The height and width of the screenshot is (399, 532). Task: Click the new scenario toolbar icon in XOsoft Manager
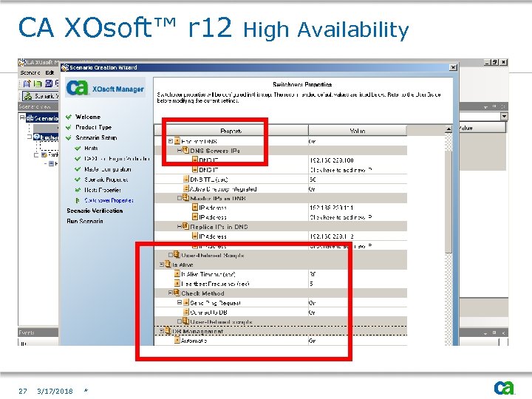click(x=27, y=83)
